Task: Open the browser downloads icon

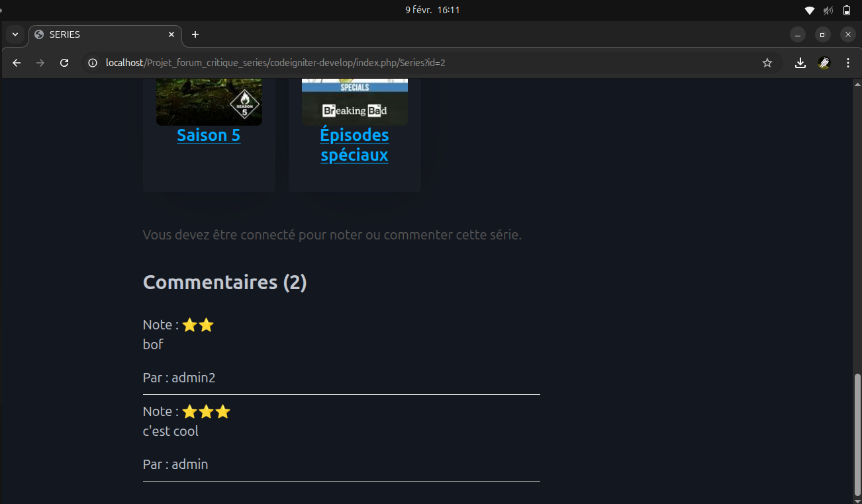Action: point(800,63)
